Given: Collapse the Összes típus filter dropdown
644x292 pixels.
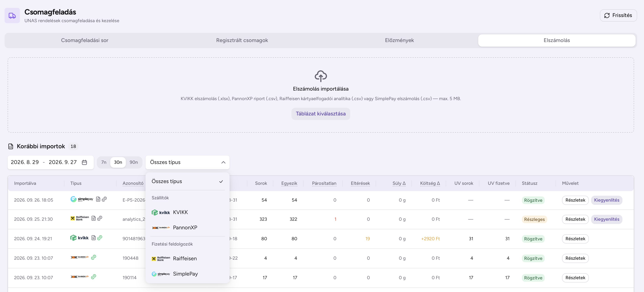Looking at the screenshot, I should pyautogui.click(x=188, y=162).
